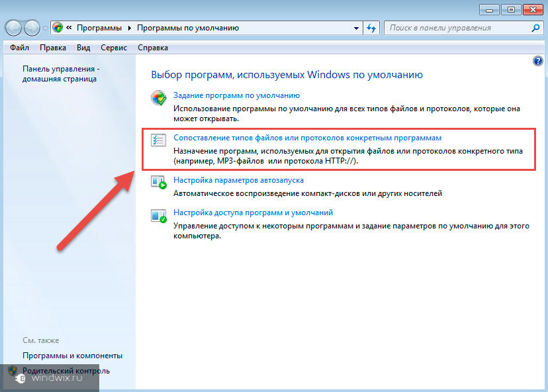
Task: Click description Использование программы по умолчанию
Action: [x=347, y=114]
